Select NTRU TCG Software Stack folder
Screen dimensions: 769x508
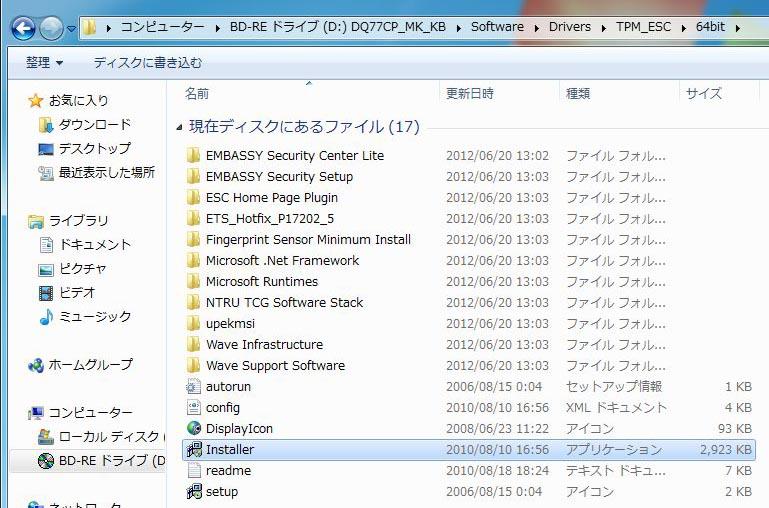tap(275, 303)
